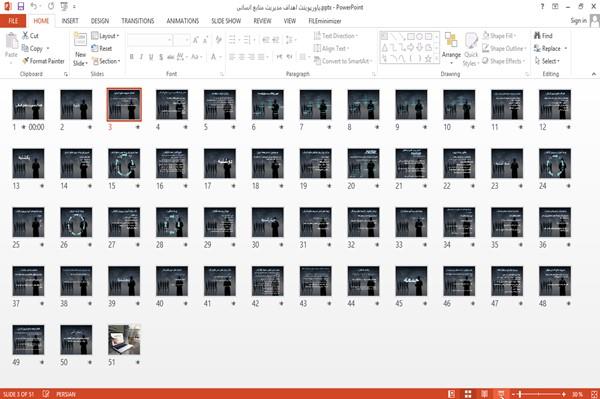Select slide 15 thumbnail
600x399 pixels.
(124, 164)
